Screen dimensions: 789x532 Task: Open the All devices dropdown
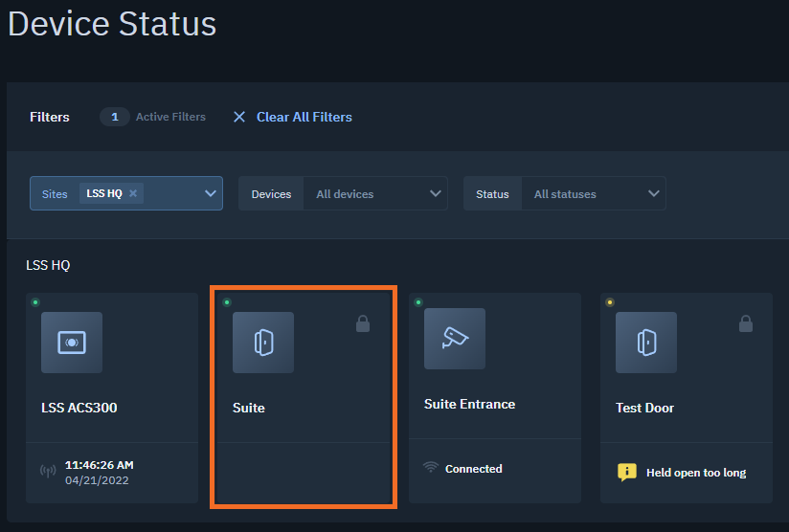pyautogui.click(x=375, y=193)
